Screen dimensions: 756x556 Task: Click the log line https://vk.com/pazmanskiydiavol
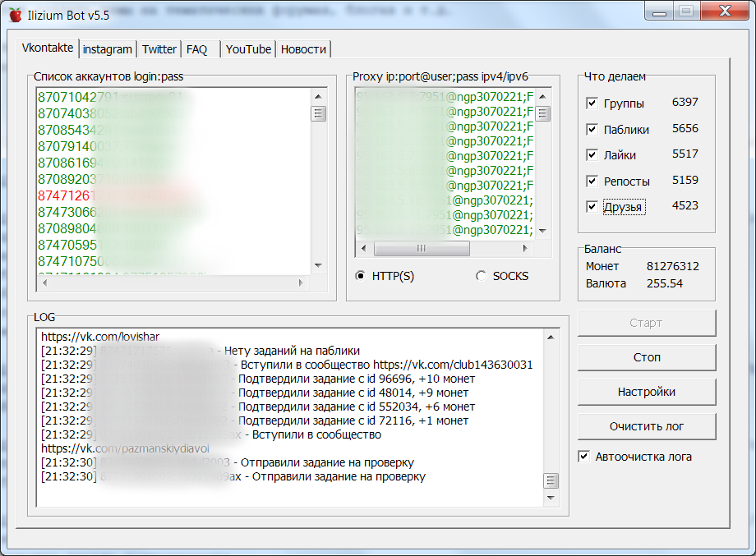click(126, 448)
